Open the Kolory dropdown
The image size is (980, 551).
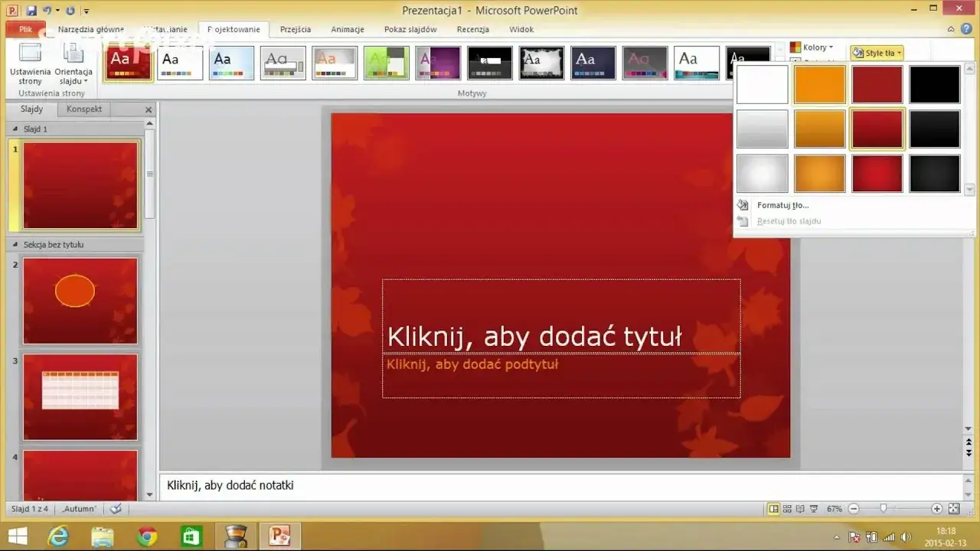pyautogui.click(x=814, y=47)
